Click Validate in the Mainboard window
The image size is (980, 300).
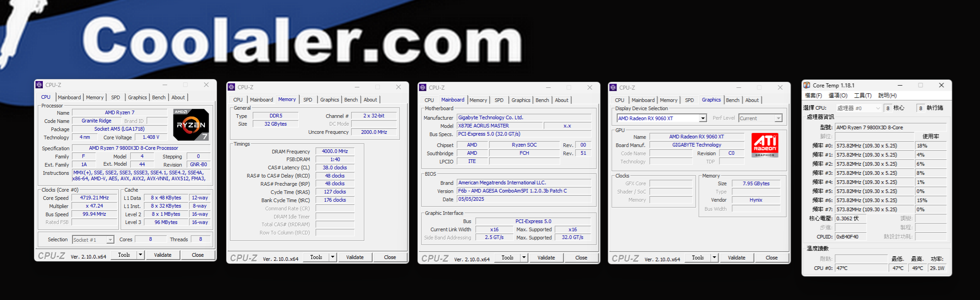coord(546,258)
